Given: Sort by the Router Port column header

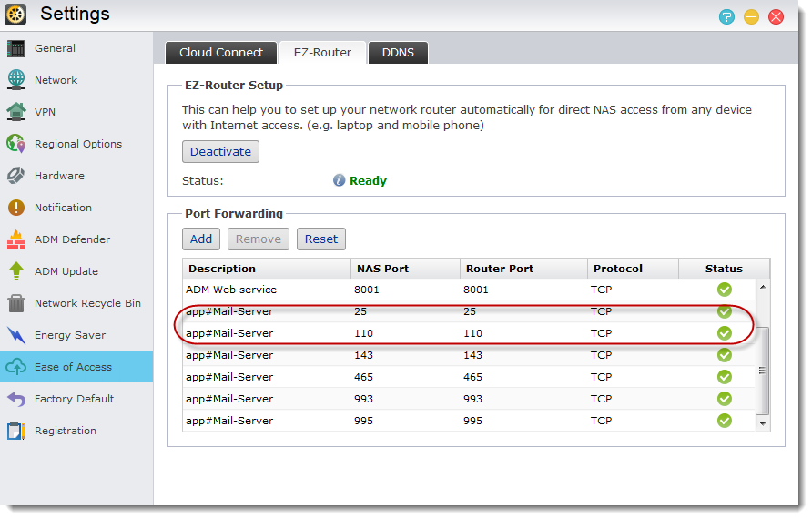Looking at the screenshot, I should (x=523, y=269).
